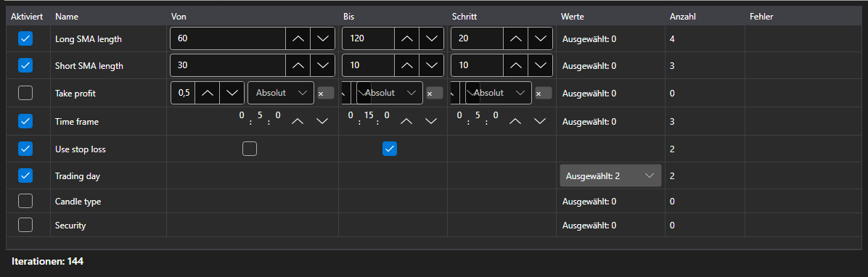Image resolution: width=868 pixels, height=277 pixels.
Task: Open Take profit Bis Absolut dropdown
Action: pyautogui.click(x=390, y=93)
